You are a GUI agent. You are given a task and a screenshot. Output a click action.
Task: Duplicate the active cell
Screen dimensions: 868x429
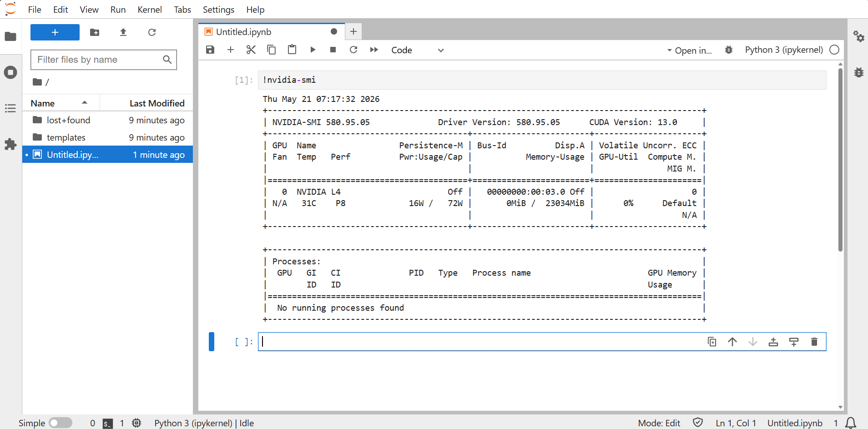(x=712, y=342)
